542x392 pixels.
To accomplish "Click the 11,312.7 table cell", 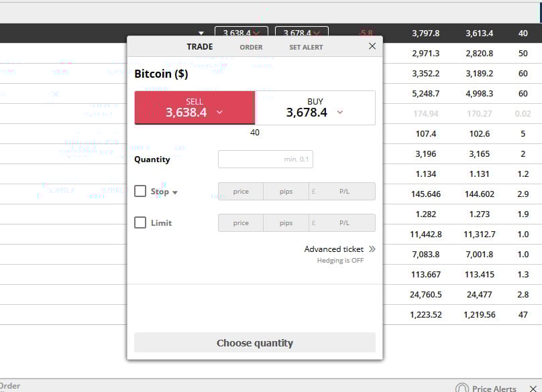I will click(x=480, y=234).
